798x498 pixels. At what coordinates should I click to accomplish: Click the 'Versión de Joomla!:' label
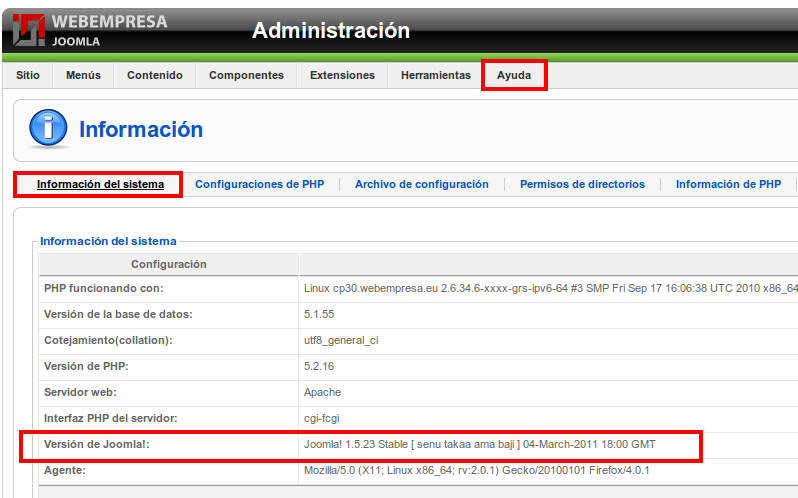97,444
